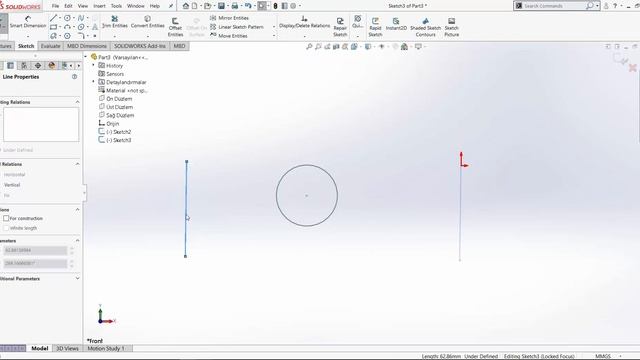The height and width of the screenshot is (360, 640).
Task: Confirm sketch with the corner exit icon
Action: pos(620,59)
